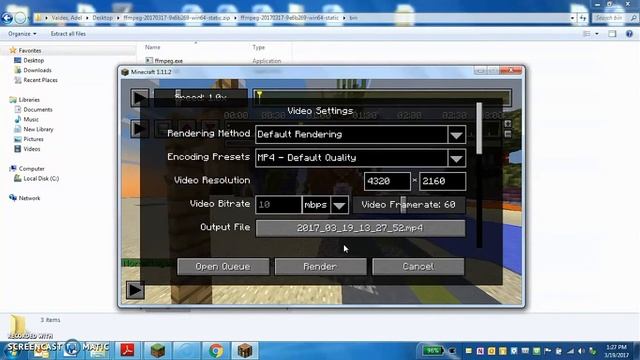Click Extract all files in Explorer toolbar
Screen dimensions: 640x360
[68, 34]
